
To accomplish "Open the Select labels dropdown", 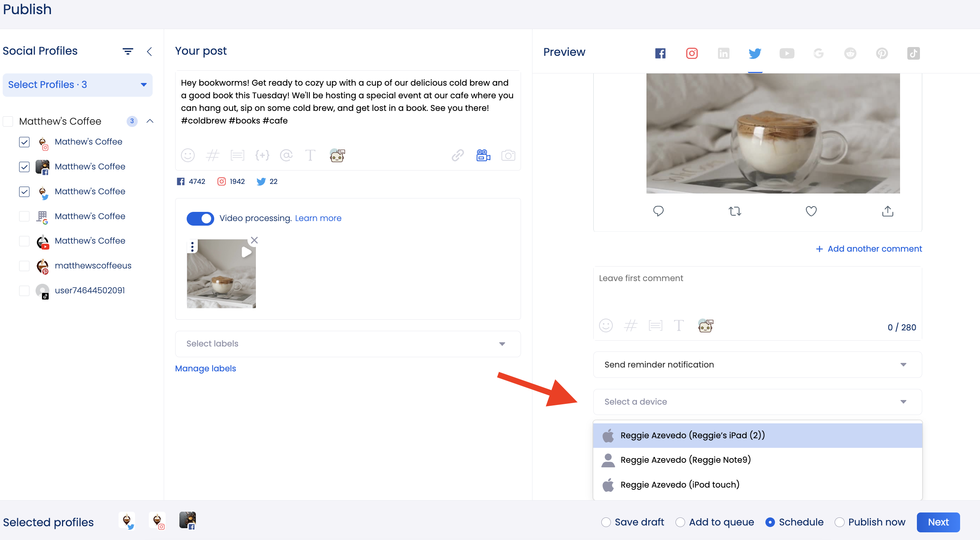I will pos(347,344).
